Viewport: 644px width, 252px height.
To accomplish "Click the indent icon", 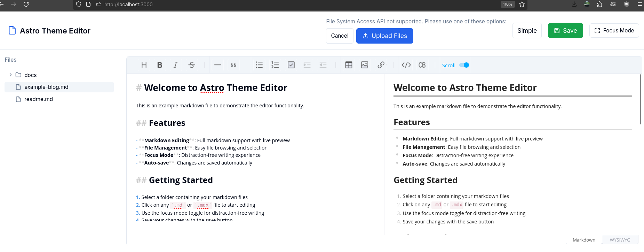I will tap(307, 65).
